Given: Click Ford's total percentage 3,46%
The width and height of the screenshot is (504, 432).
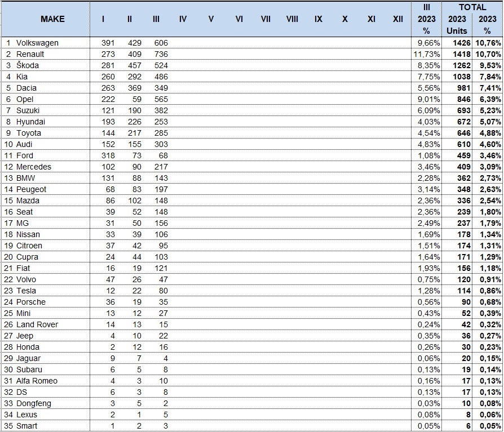Looking at the screenshot, I should point(487,155).
